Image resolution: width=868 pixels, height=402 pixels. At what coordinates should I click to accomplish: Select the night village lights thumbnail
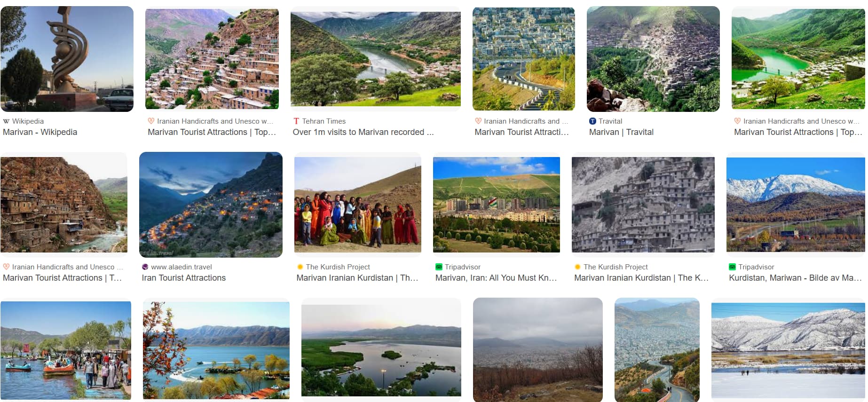[x=211, y=205]
